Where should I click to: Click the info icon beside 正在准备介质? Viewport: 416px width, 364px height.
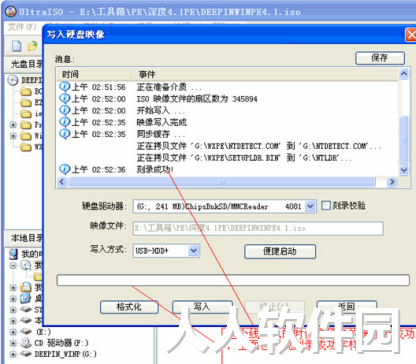(x=64, y=87)
